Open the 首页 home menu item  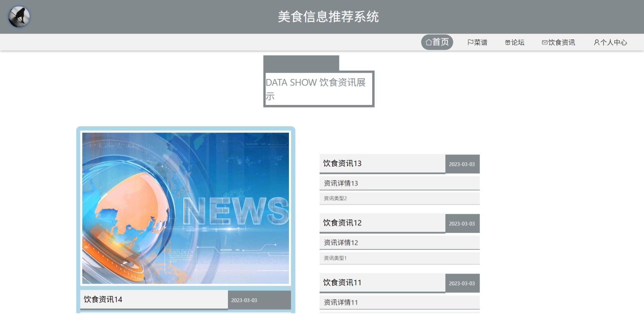coord(437,42)
